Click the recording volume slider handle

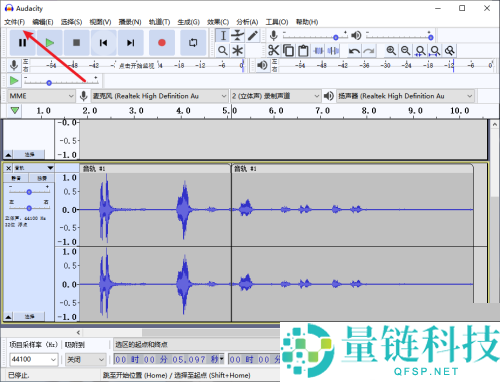tap(336, 37)
